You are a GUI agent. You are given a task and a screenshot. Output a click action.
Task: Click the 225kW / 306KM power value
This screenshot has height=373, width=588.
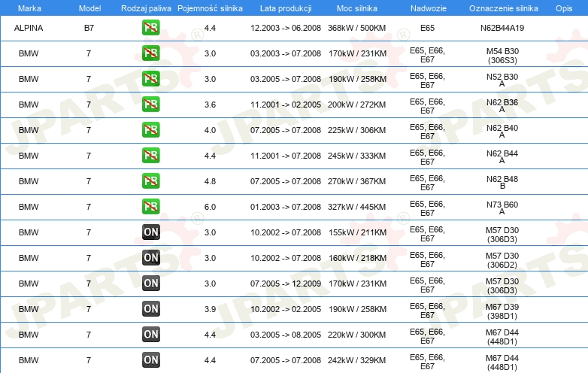356,130
